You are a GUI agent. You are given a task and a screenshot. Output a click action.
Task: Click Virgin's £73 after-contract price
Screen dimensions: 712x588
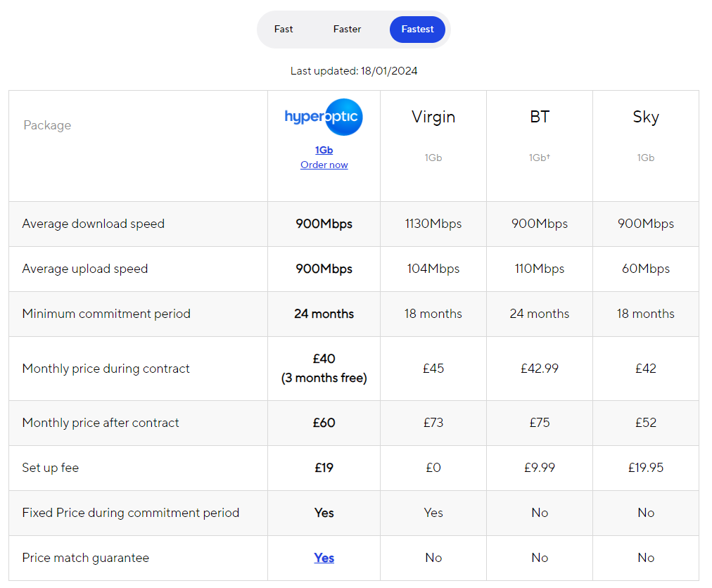tap(433, 422)
